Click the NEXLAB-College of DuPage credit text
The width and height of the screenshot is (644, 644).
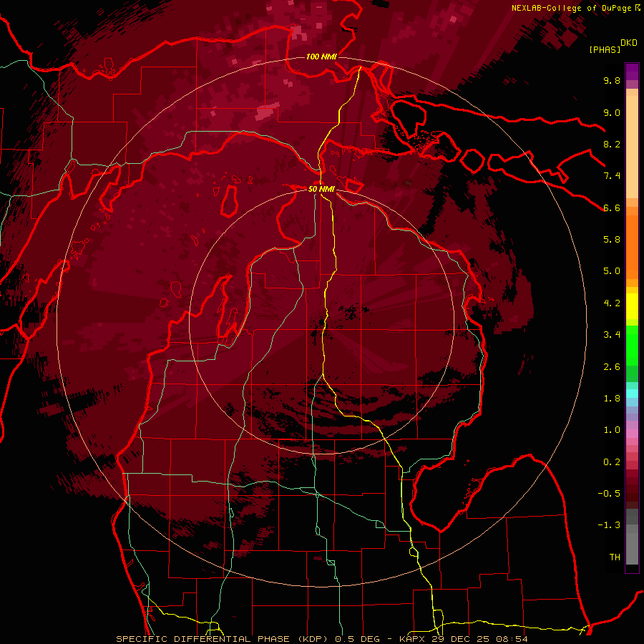[x=572, y=8]
